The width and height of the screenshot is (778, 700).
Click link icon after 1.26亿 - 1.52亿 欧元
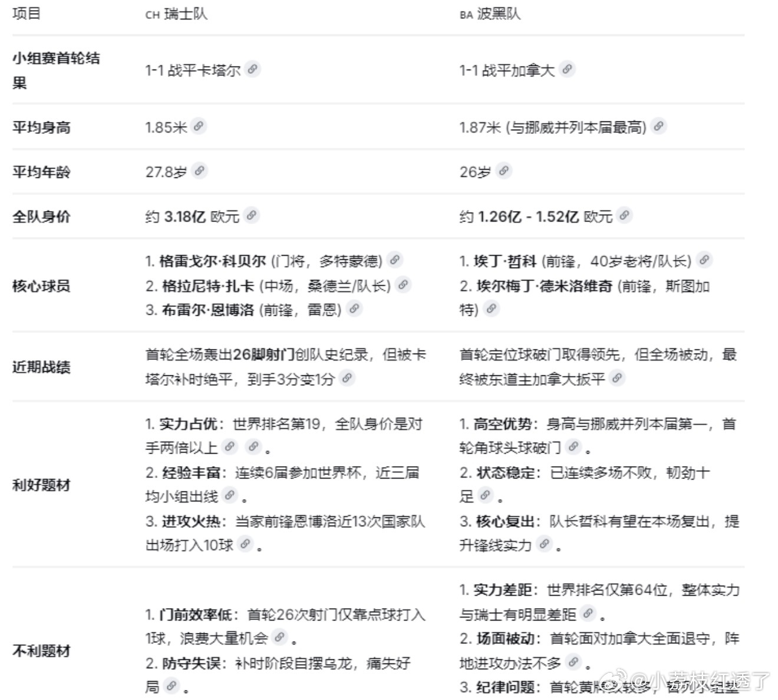pos(625,216)
